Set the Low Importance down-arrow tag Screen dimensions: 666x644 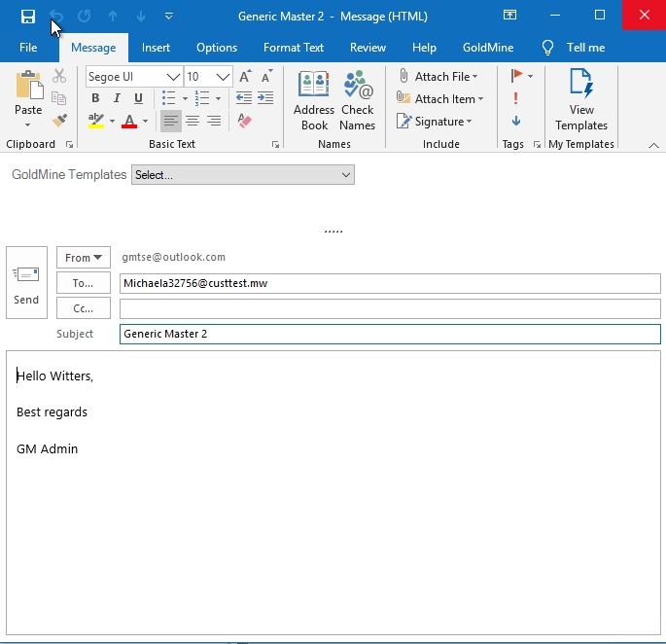(515, 121)
